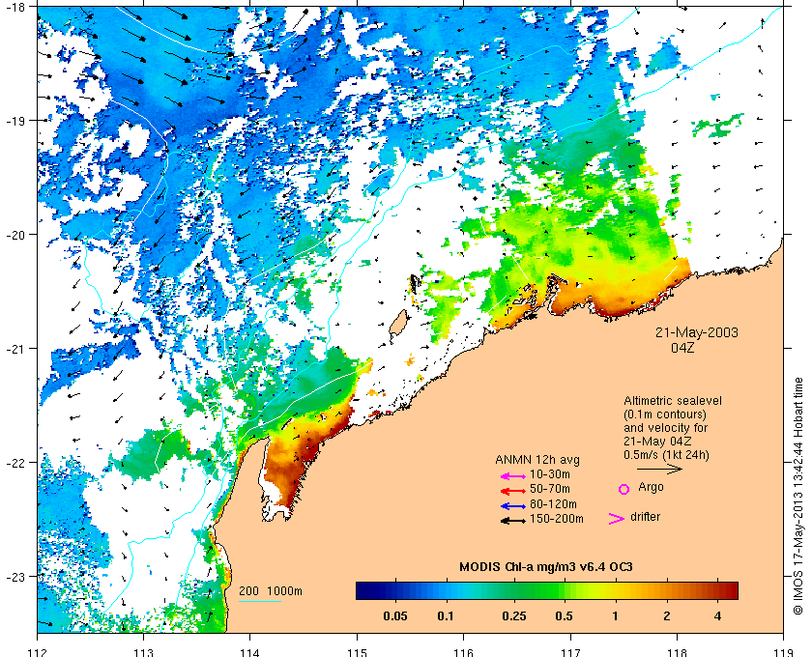The image size is (812, 657).
Task: Click the colorbar value '0.1'
Action: pyautogui.click(x=446, y=616)
